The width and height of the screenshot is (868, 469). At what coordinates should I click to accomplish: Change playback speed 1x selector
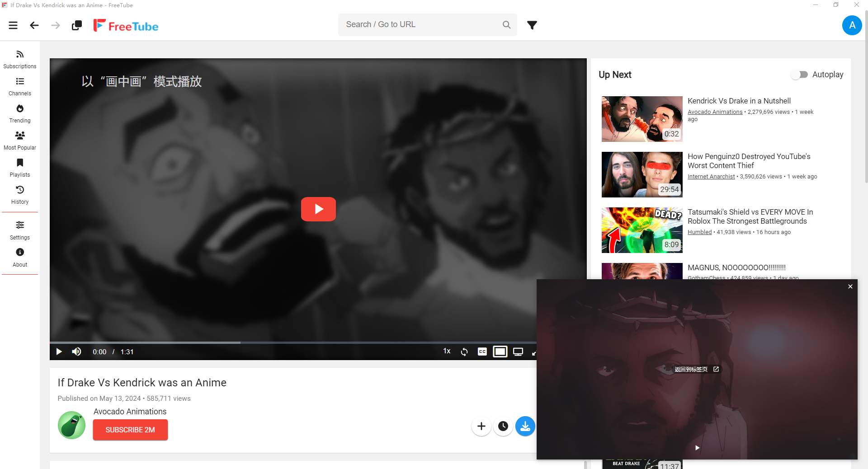tap(447, 351)
